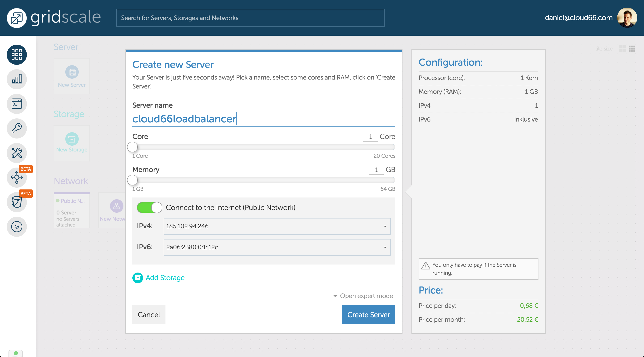Select the small tile size icon
644x357 pixels.
[x=632, y=48]
